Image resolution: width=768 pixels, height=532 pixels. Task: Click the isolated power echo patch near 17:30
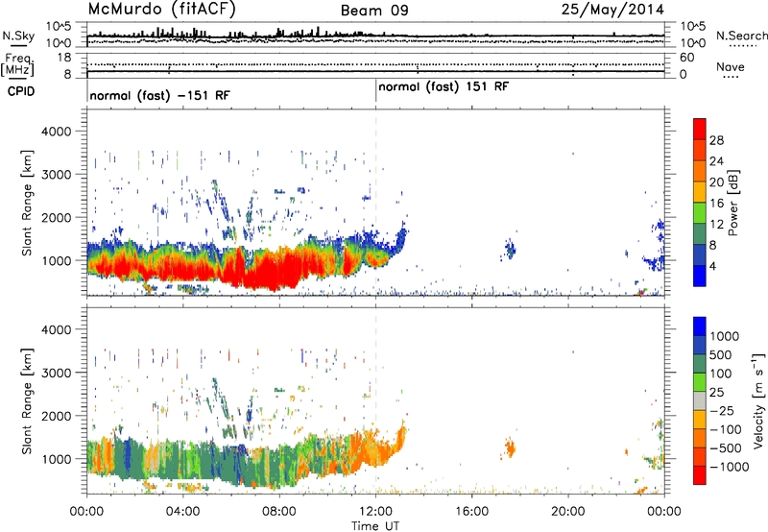[510, 250]
